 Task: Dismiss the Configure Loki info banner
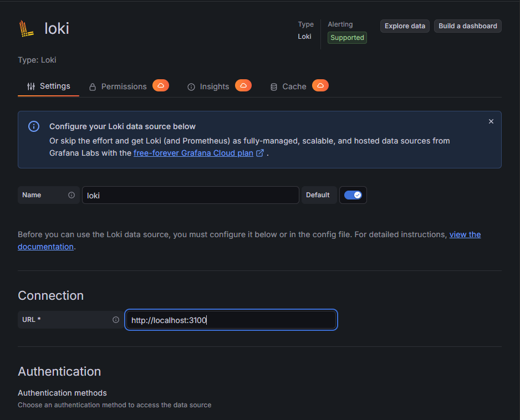[491, 121]
